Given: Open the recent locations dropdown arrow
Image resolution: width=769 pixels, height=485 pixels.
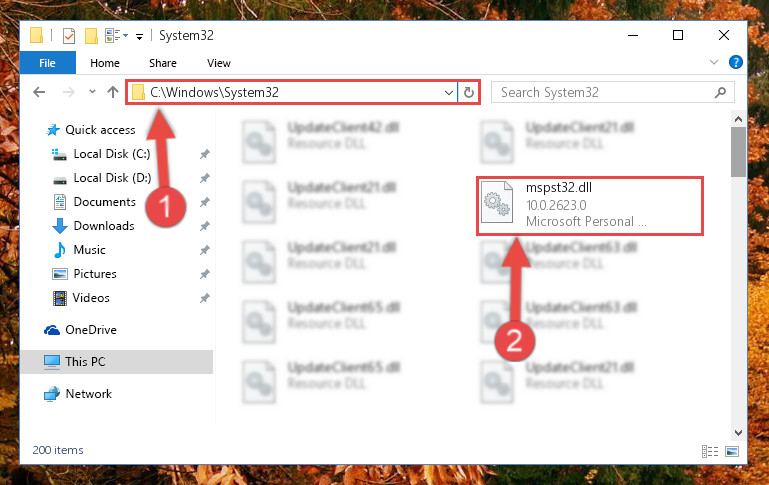Looking at the screenshot, I should (92, 92).
